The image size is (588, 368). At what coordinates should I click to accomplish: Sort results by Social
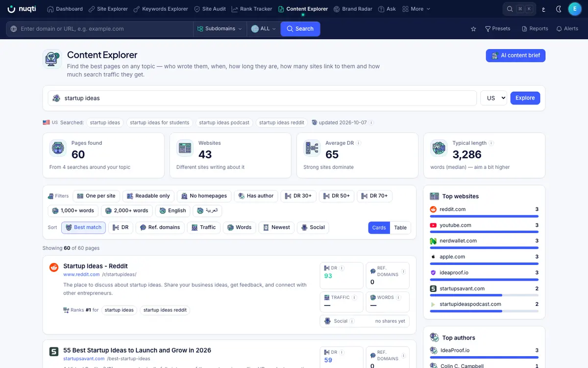313,227
